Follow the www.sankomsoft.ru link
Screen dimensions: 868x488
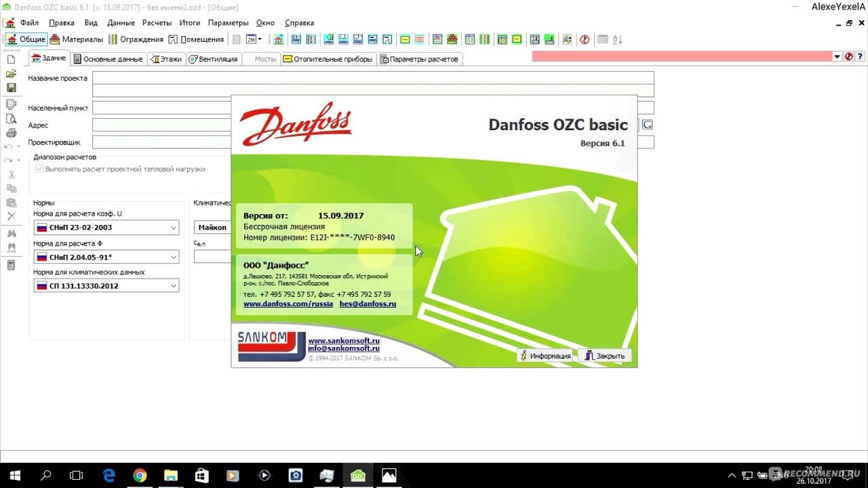click(x=344, y=341)
